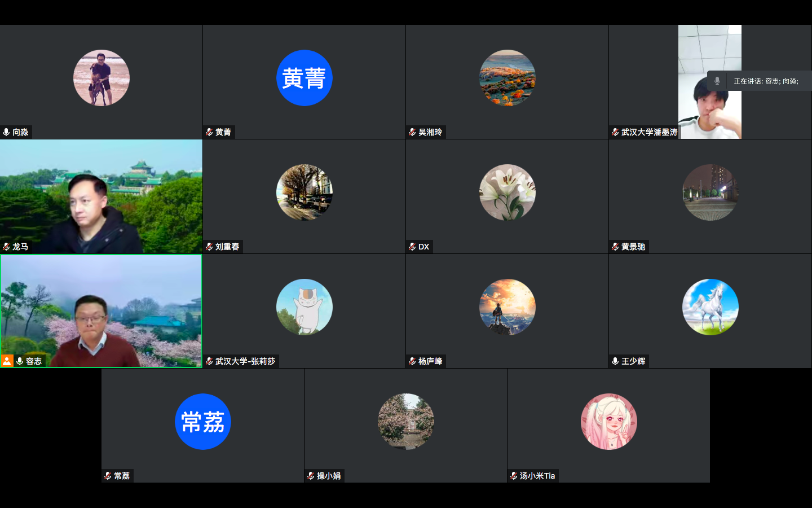Click the 杨庐峰 name label
Image resolution: width=812 pixels, height=508 pixels.
pyautogui.click(x=430, y=361)
